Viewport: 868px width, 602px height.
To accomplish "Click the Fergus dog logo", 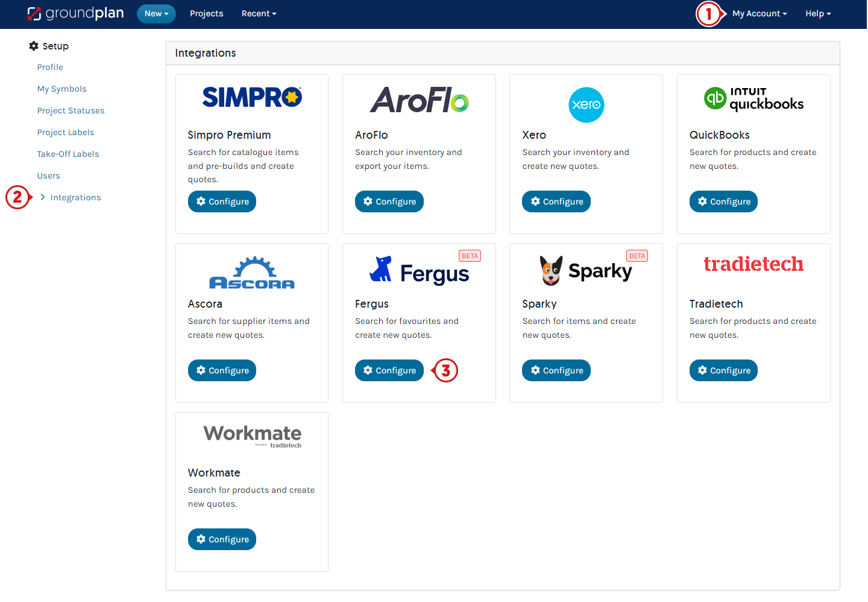I will coord(380,269).
